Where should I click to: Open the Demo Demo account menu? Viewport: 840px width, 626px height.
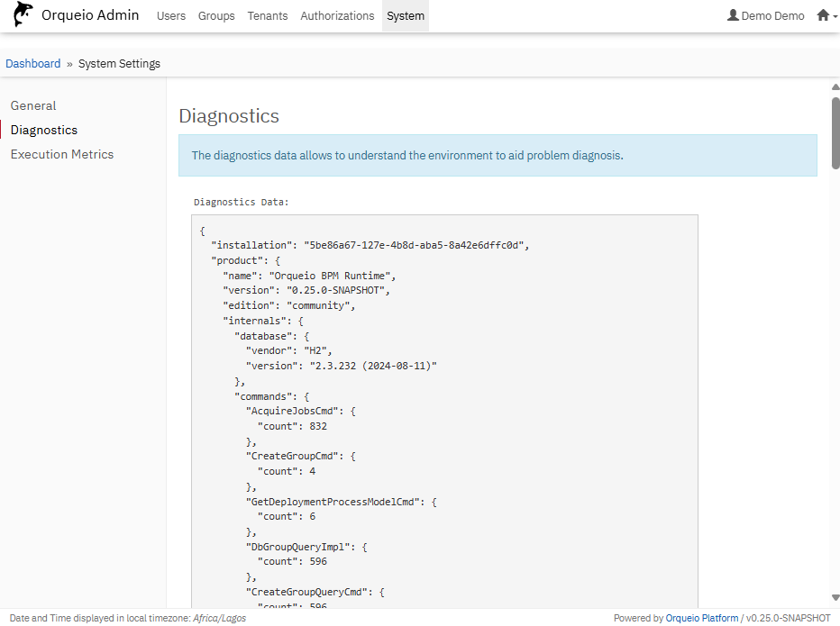(x=766, y=15)
